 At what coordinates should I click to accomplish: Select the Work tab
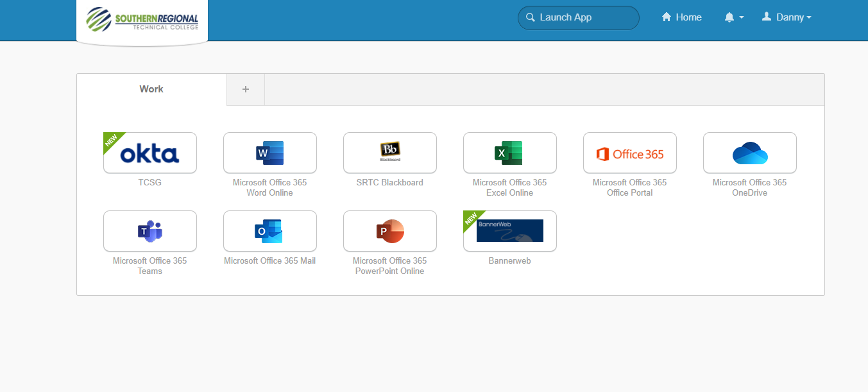pos(151,89)
